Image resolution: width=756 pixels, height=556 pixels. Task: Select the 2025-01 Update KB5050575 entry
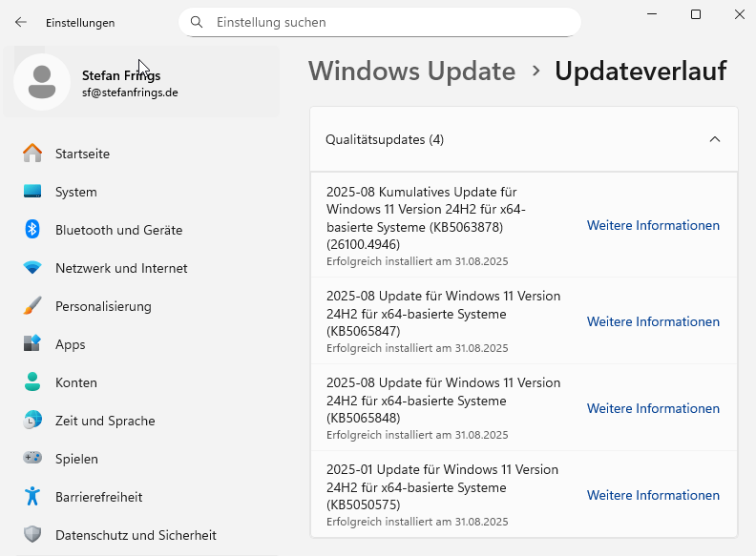tap(442, 486)
